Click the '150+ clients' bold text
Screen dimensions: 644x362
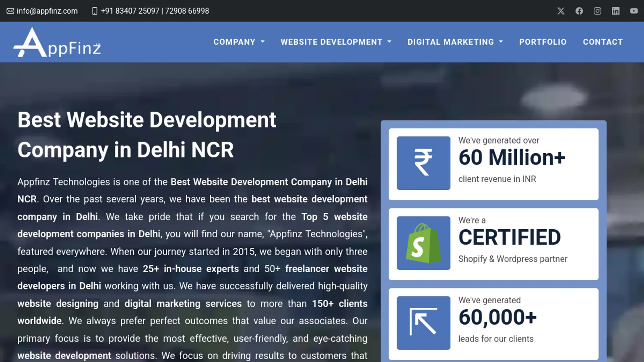340,304
